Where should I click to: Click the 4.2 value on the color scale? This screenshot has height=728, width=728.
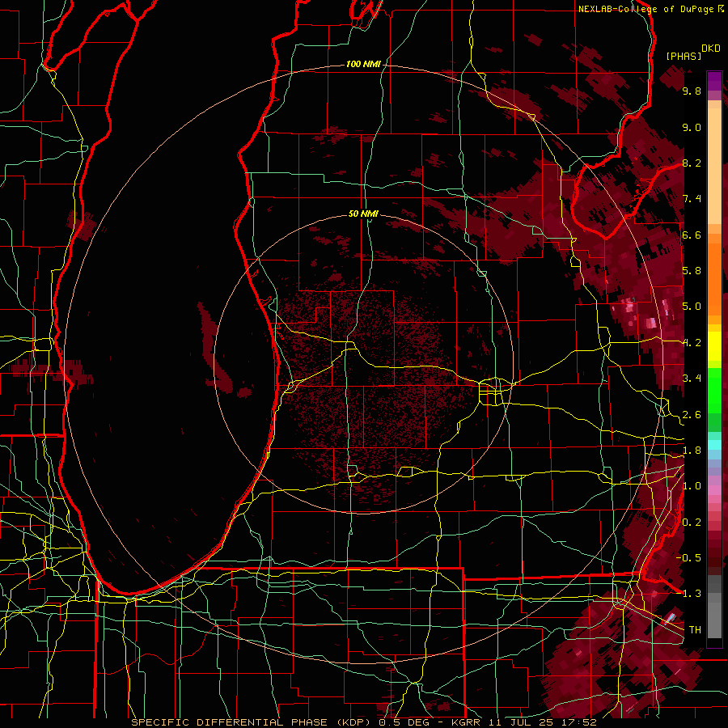pyautogui.click(x=692, y=343)
